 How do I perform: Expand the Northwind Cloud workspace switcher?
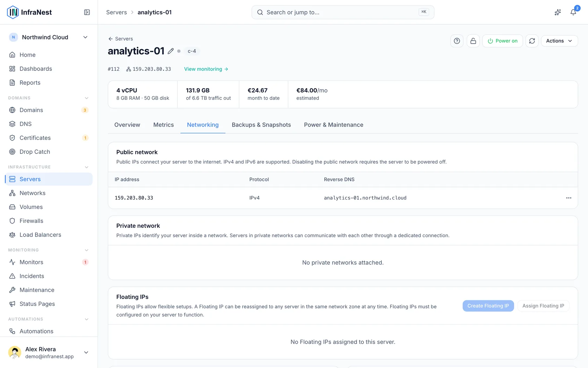point(49,37)
